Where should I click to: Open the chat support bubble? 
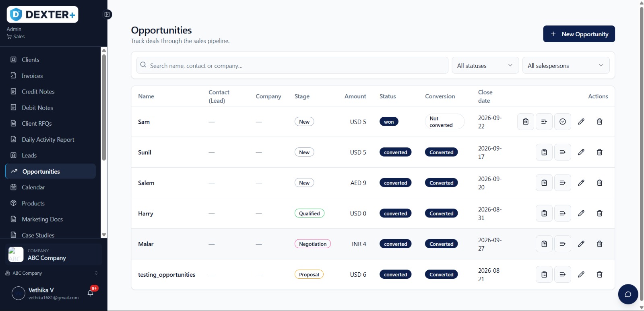click(628, 294)
